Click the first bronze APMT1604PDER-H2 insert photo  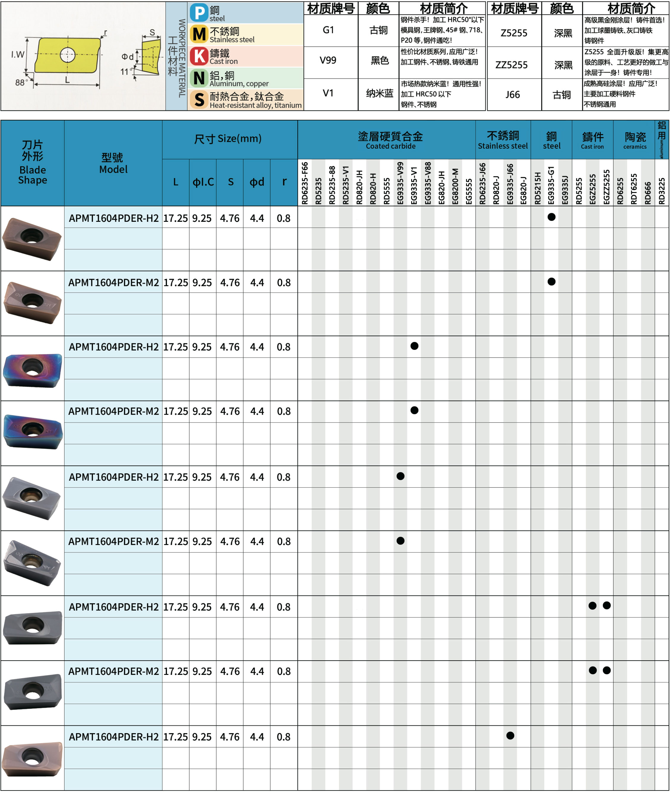tap(32, 239)
